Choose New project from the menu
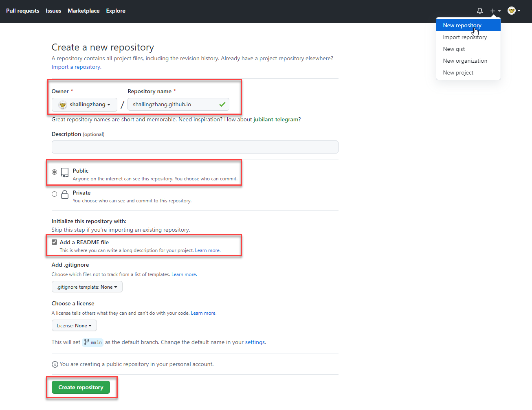 coord(468,72)
